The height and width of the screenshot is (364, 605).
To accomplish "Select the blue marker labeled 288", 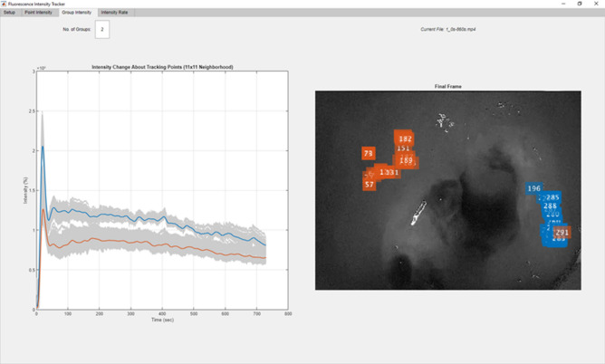I will pyautogui.click(x=550, y=206).
